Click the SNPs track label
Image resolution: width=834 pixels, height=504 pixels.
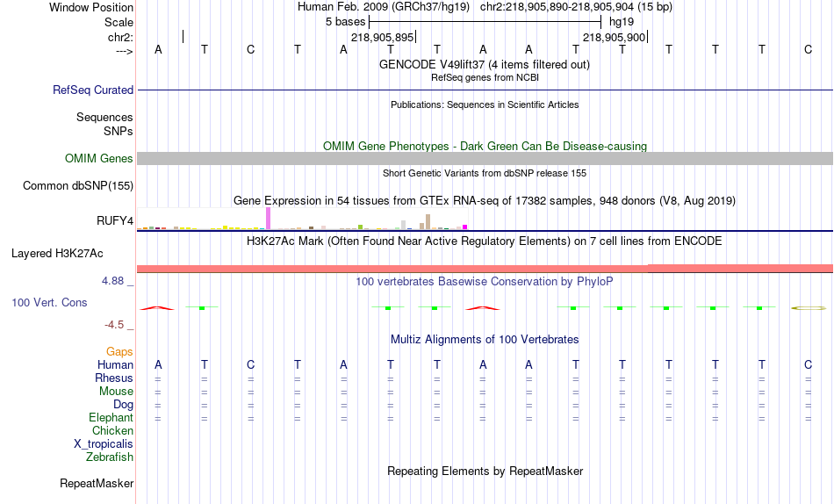[119, 131]
